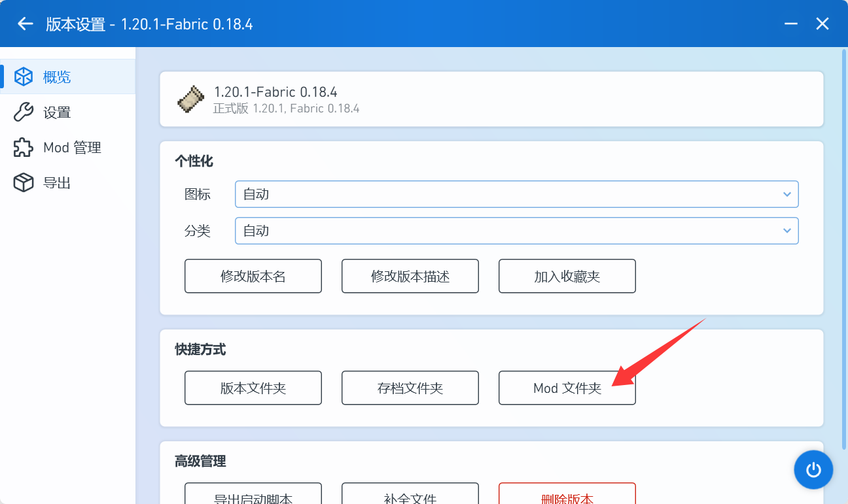
Task: Click the version title 1.20.1-Fabric 0.18.4 card
Action: point(492,99)
